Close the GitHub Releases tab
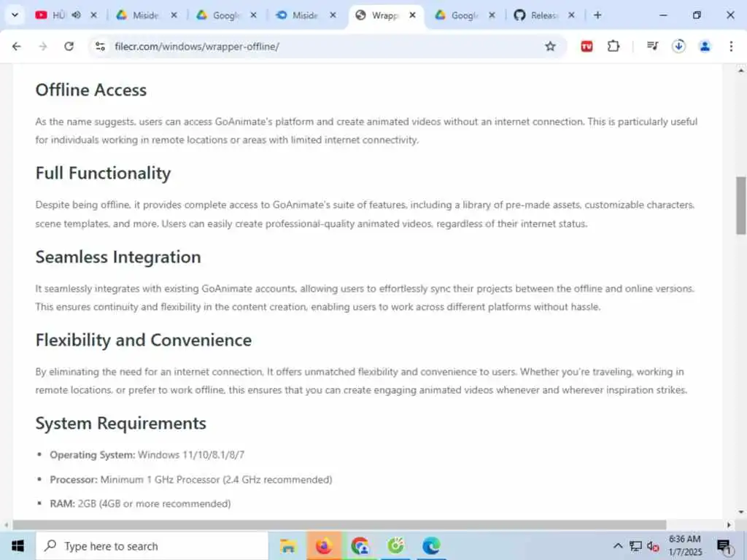This screenshot has height=560, width=747. click(571, 15)
